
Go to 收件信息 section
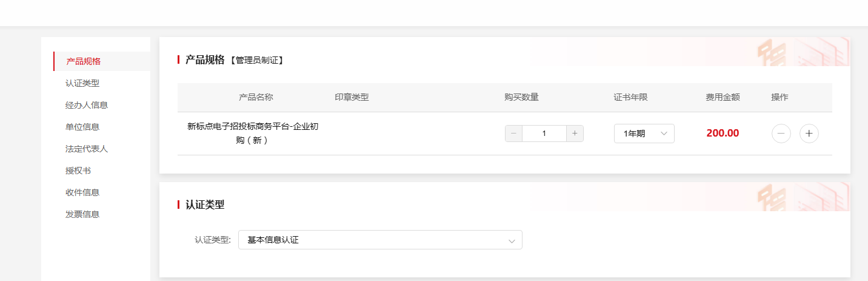[x=82, y=192]
